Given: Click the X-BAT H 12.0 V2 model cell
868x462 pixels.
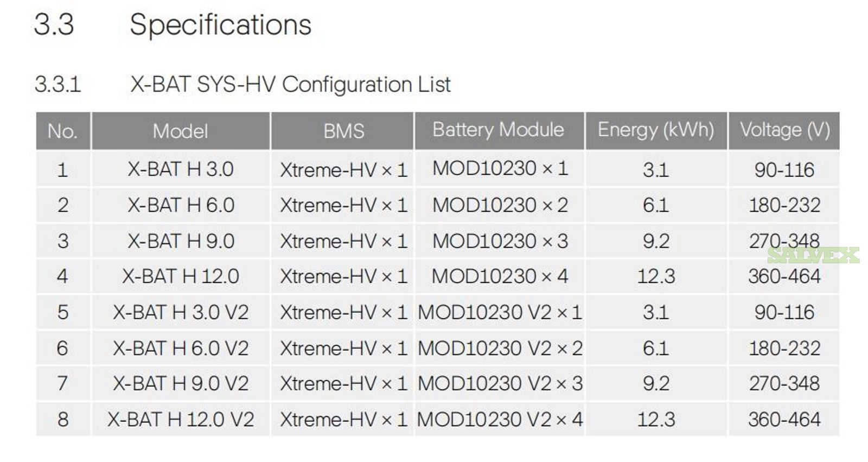Looking at the screenshot, I should click(x=181, y=419).
